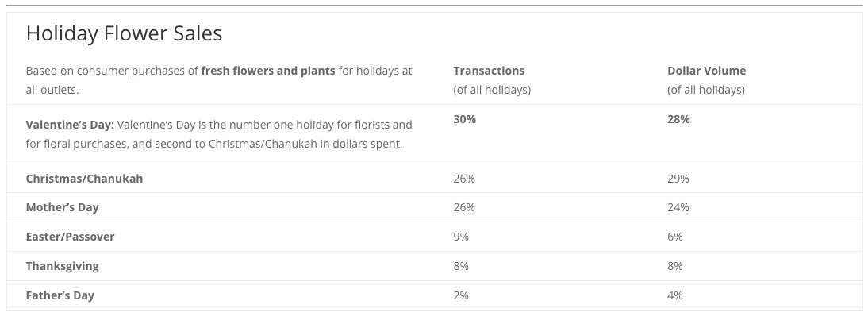Click Valentine's Day 28% dollar volume value
The width and height of the screenshot is (868, 324).
click(x=678, y=119)
